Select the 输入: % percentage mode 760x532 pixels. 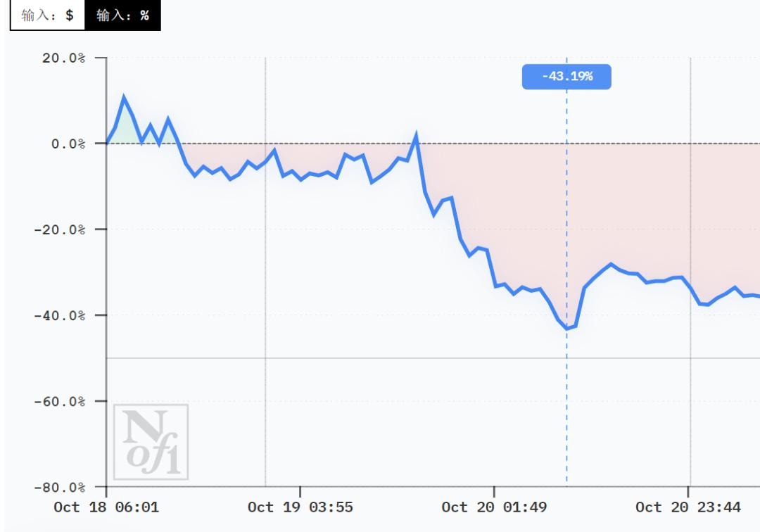pyautogui.click(x=122, y=15)
